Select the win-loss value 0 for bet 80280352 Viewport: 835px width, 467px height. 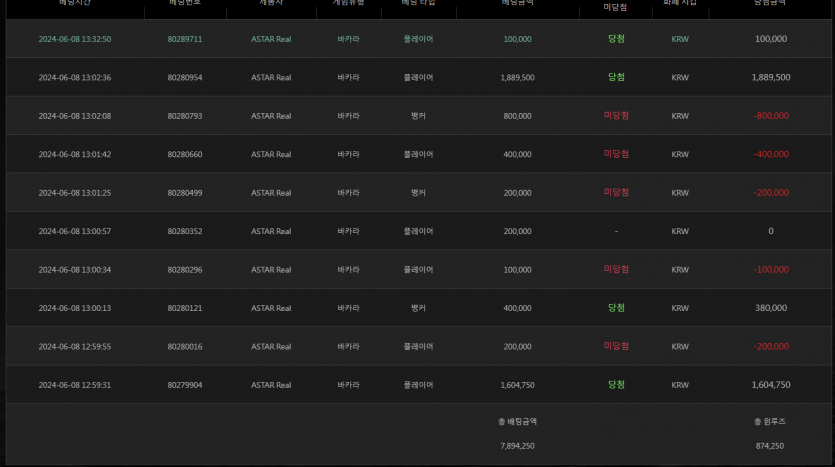(771, 231)
